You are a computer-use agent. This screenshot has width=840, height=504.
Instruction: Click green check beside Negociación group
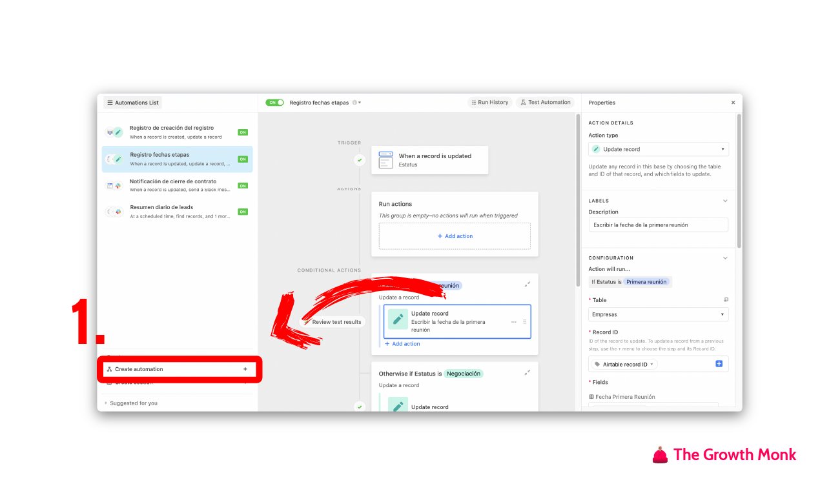tap(360, 407)
